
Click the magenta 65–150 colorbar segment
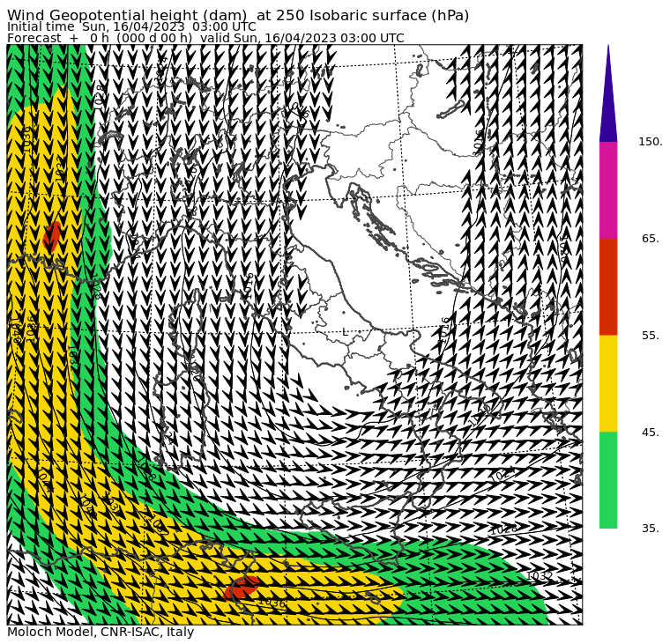pyautogui.click(x=608, y=190)
